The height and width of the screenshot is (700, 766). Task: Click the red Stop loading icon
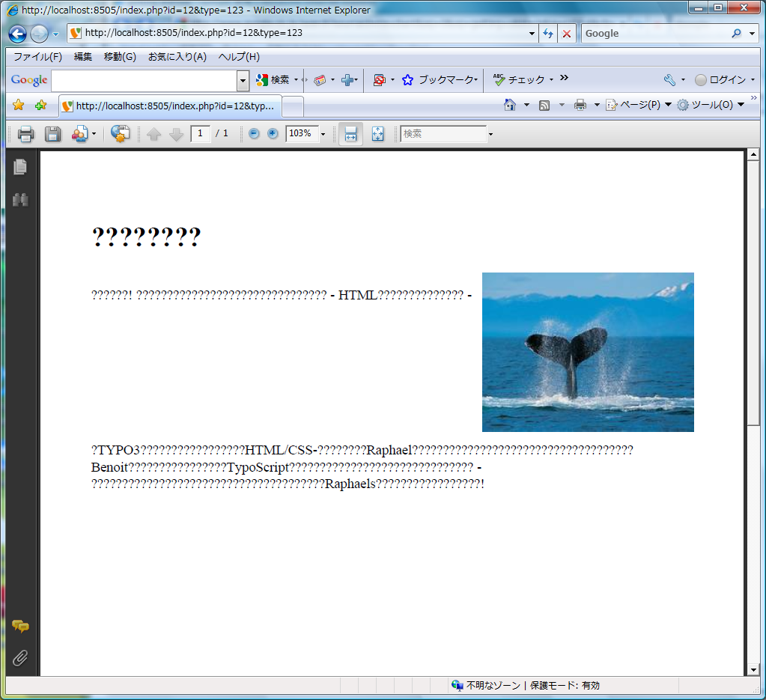pyautogui.click(x=567, y=33)
